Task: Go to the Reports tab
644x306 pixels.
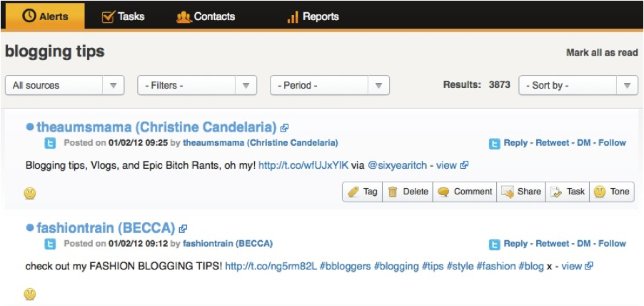Action: point(313,16)
